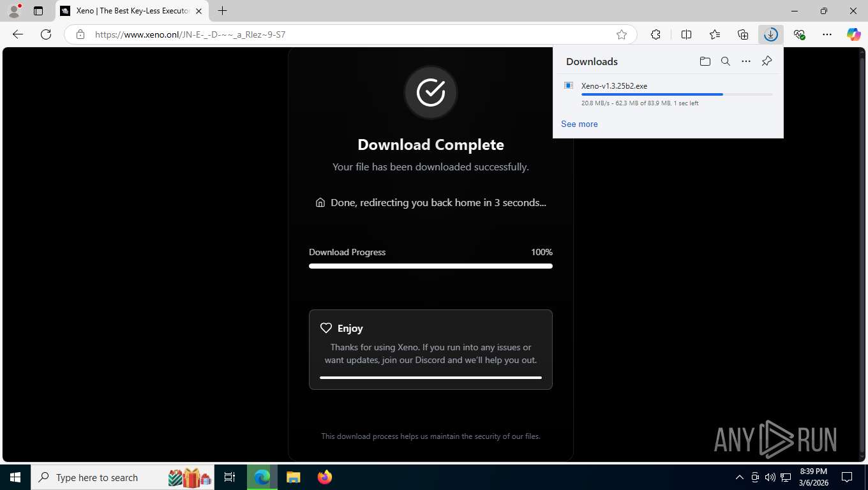This screenshot has width=868, height=490.
Task: Go back with the back arrow
Action: 18,34
